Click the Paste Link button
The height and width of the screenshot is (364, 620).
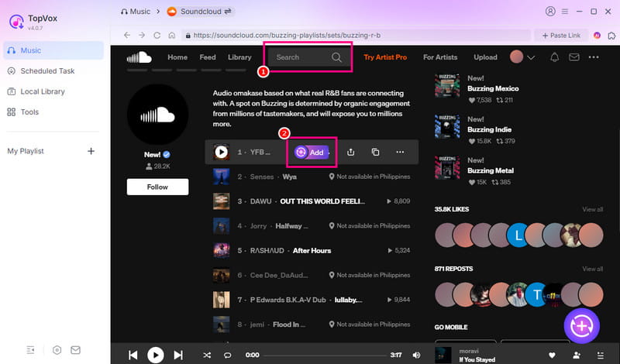[561, 35]
